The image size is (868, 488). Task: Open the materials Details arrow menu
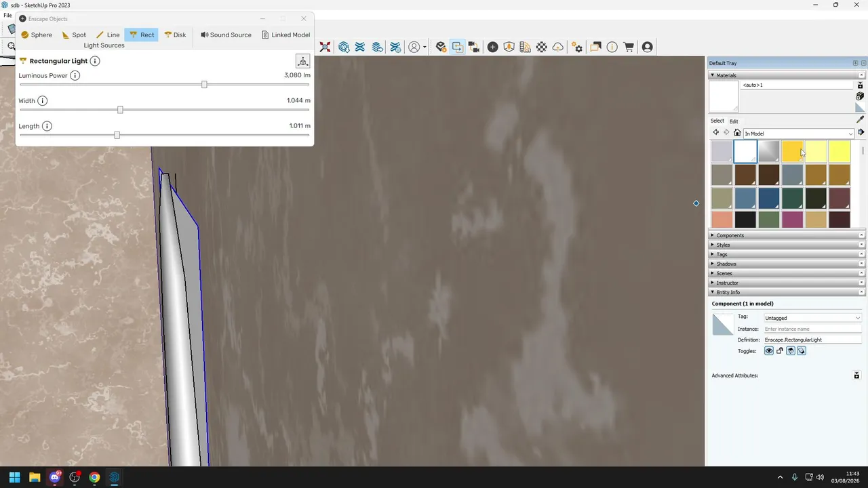(x=861, y=133)
